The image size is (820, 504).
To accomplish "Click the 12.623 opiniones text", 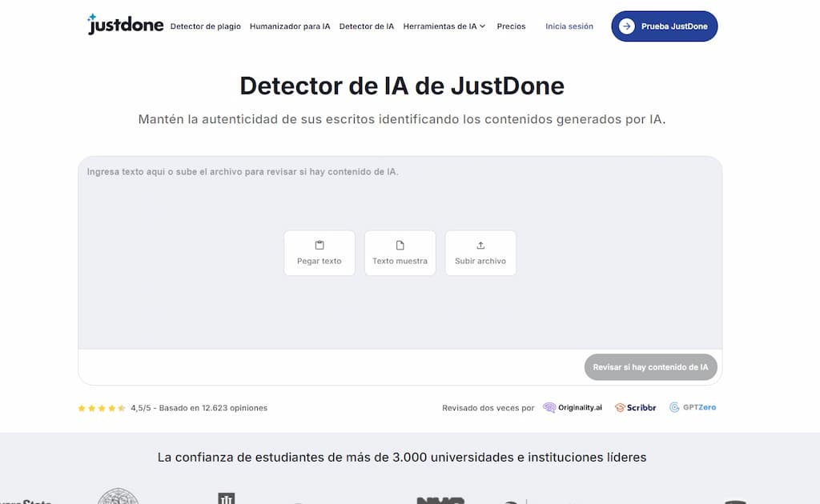I will click(x=232, y=408).
